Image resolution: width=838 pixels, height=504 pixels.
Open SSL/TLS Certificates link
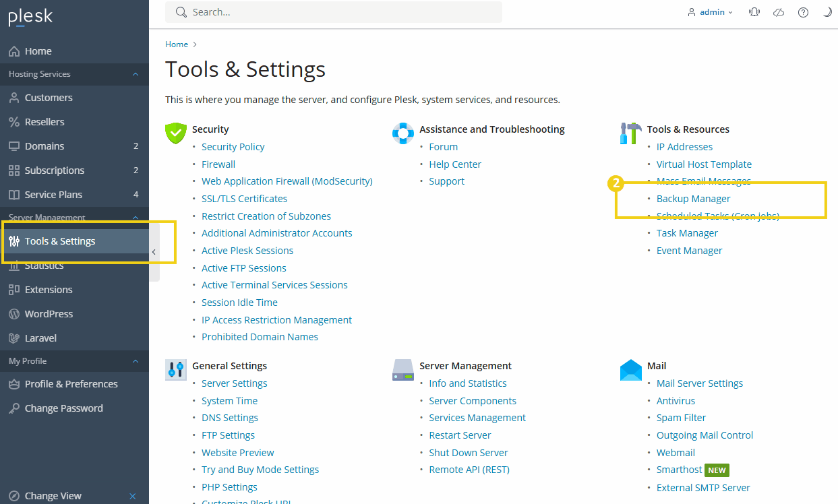click(x=244, y=199)
